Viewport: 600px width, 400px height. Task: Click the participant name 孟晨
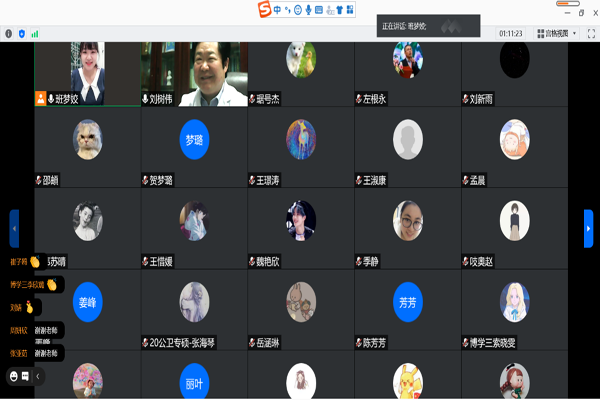478,180
